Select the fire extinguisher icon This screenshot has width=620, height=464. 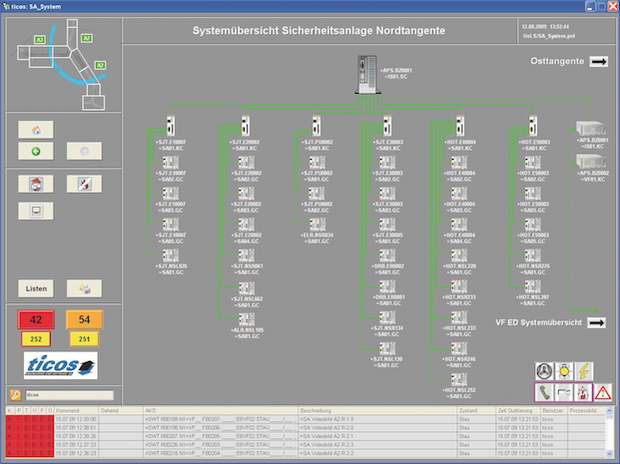[583, 392]
